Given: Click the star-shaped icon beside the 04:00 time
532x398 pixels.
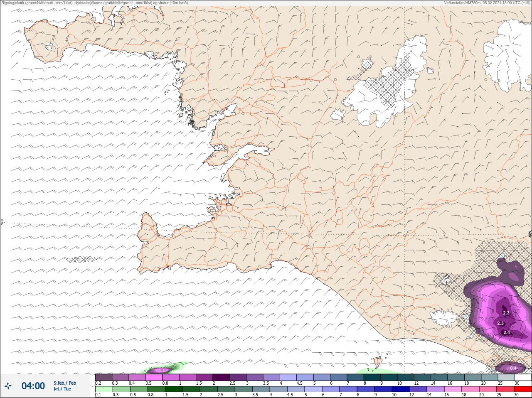Looking at the screenshot, I should point(8,386).
